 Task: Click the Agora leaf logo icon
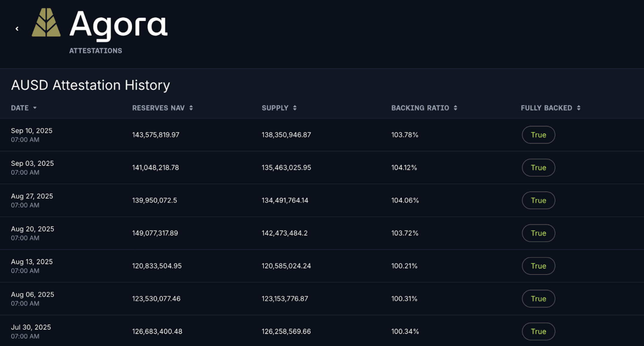(46, 23)
